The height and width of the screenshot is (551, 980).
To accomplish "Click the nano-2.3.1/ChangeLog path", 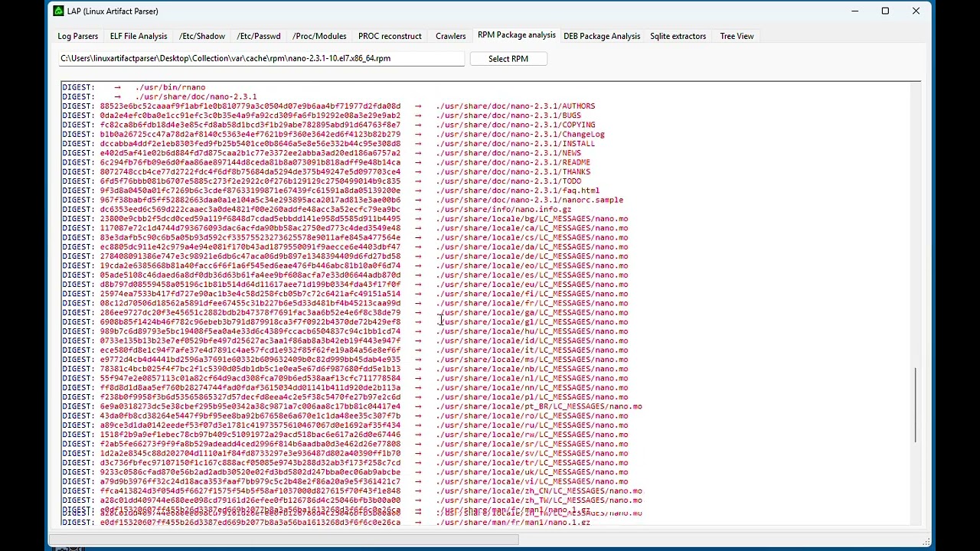I will 520,135.
